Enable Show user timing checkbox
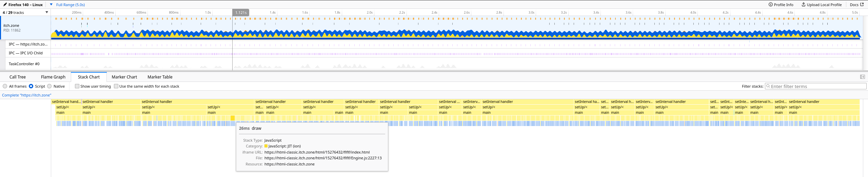The width and height of the screenshot is (868, 177). pyautogui.click(x=77, y=86)
